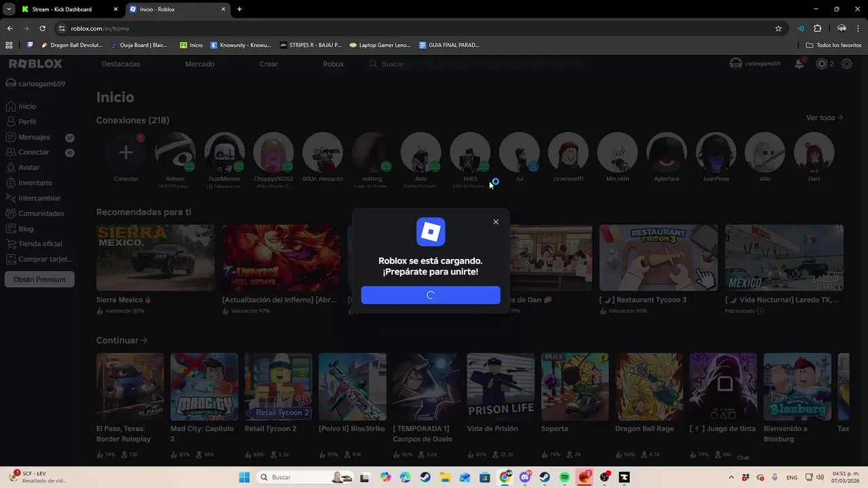Open Choppy010203 friend avatar
The height and width of the screenshot is (488, 868).
[x=273, y=152]
